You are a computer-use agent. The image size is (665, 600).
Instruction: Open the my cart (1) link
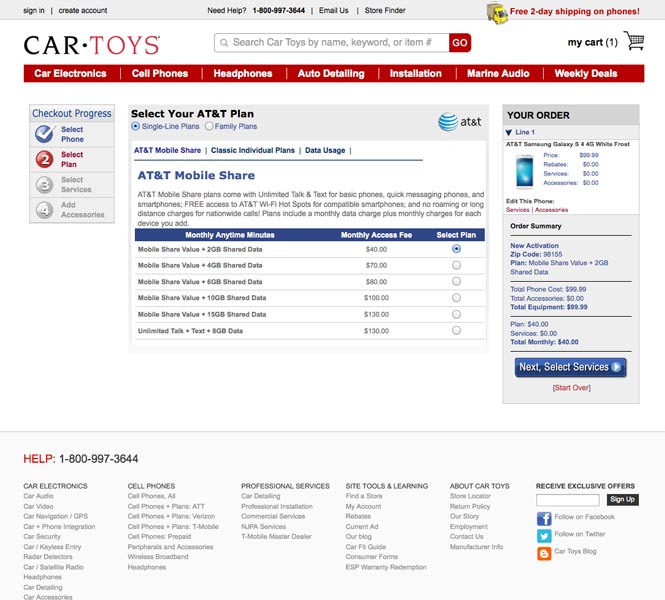coord(593,42)
